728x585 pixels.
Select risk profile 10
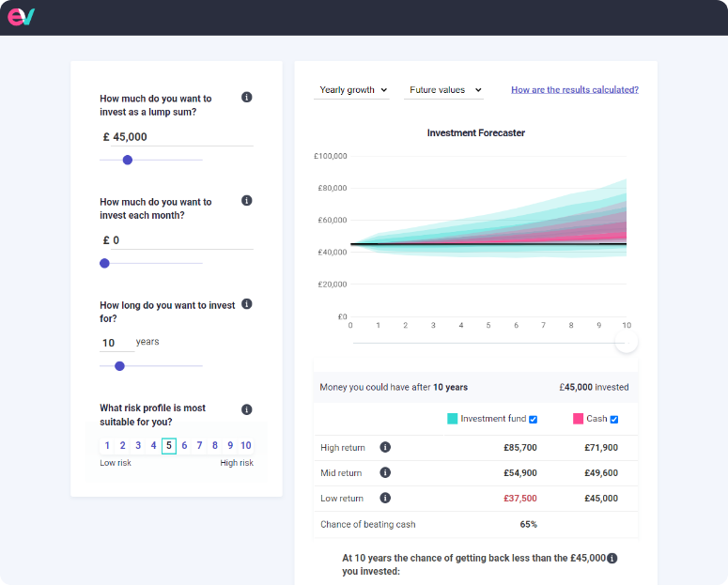pos(245,446)
